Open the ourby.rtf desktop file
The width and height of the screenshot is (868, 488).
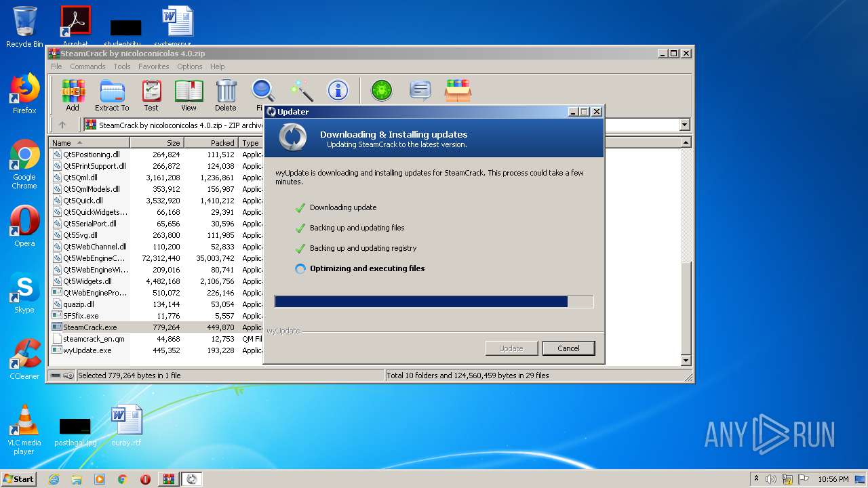tap(126, 426)
